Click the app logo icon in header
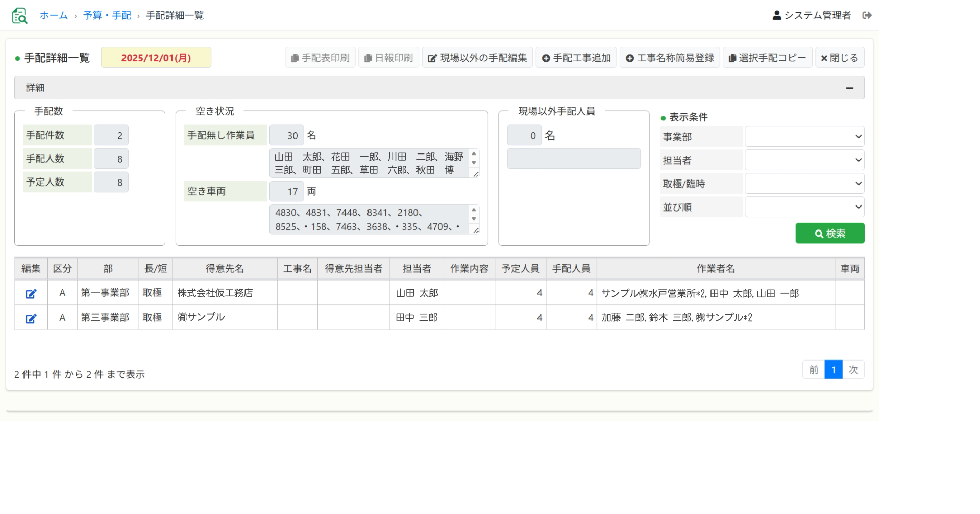 coord(19,16)
